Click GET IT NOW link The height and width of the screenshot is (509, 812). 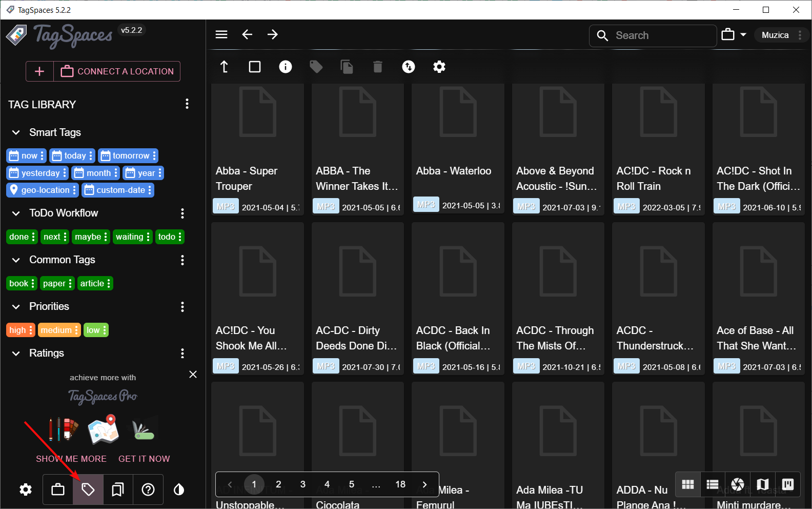point(144,459)
